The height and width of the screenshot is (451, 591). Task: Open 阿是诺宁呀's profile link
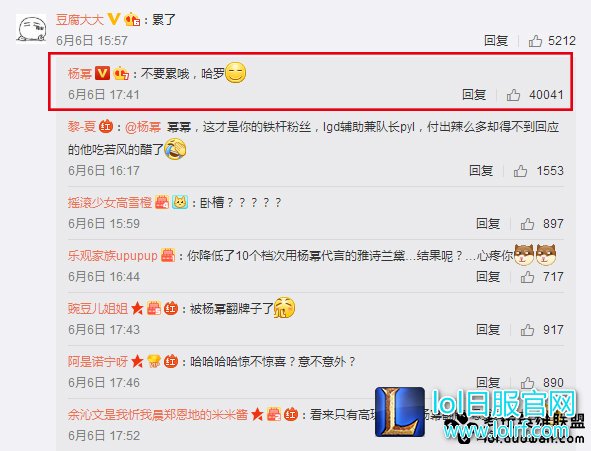coord(98,362)
